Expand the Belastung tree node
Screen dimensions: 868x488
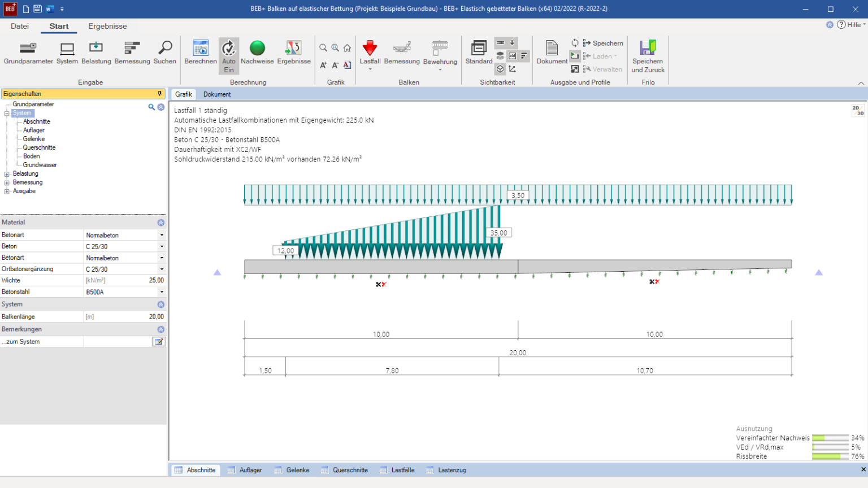tap(7, 174)
